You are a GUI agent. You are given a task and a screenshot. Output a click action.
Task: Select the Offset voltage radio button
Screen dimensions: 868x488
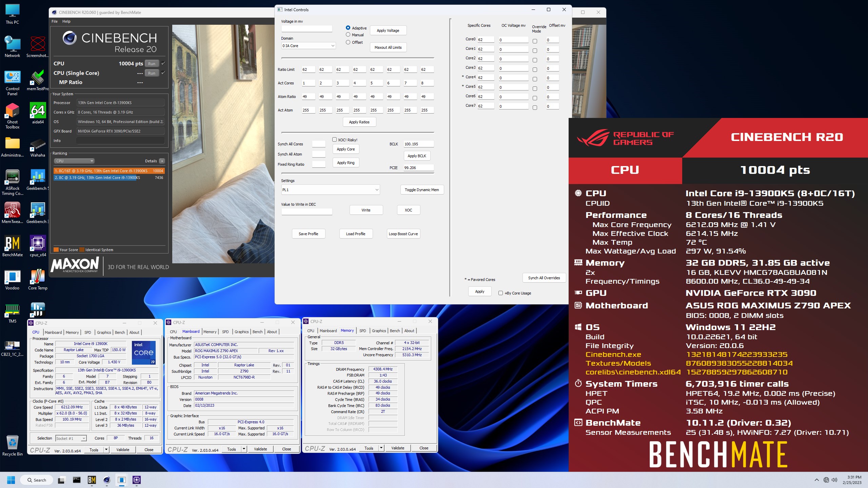(348, 42)
